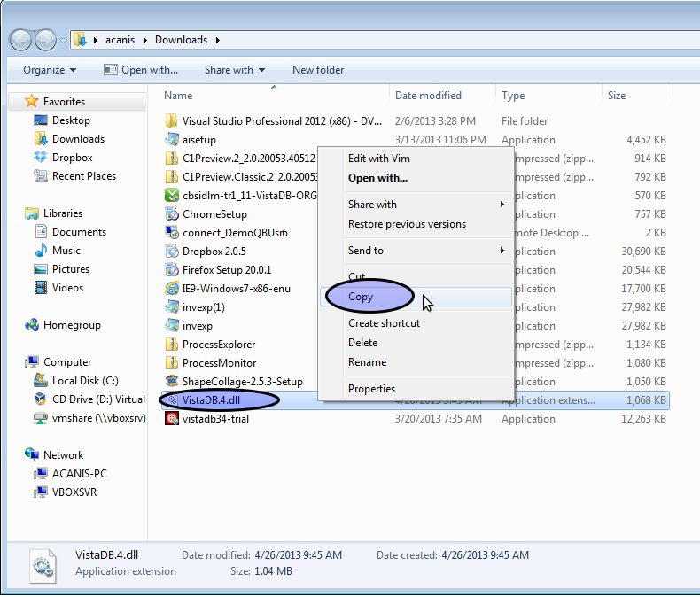Click the Videos library film icon
700x597 pixels.
coord(41,288)
